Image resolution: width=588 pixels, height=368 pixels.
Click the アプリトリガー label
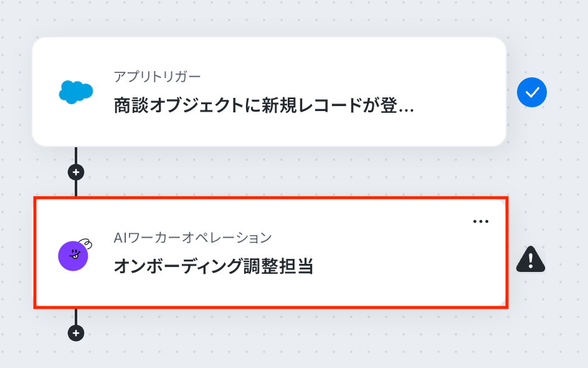157,77
